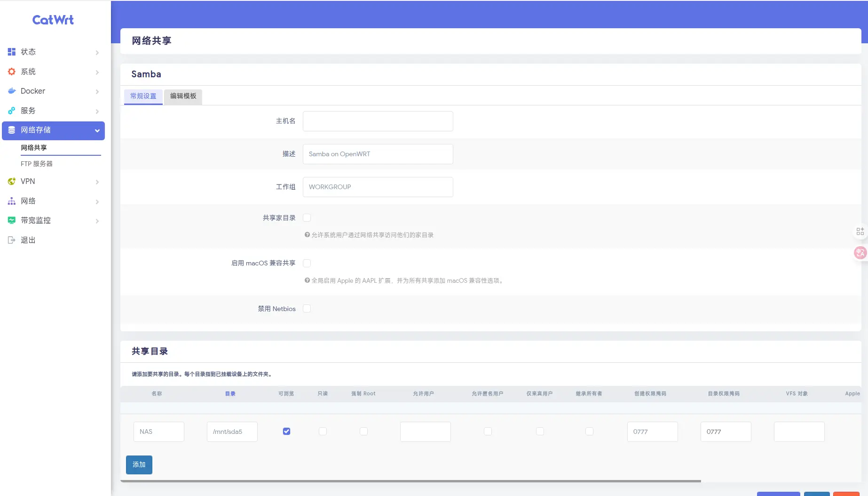The height and width of the screenshot is (496, 868).
Task: Enable the 启用 macOS 兼容共享 checkbox
Action: [307, 263]
